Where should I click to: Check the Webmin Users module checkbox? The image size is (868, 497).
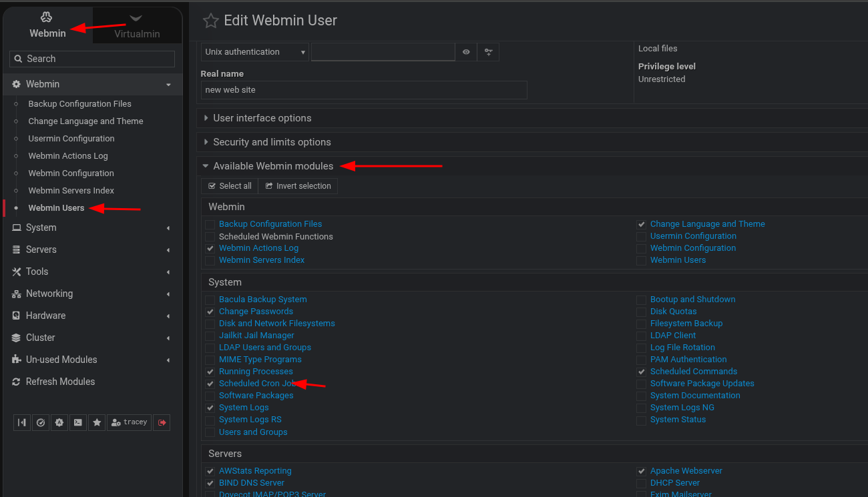coord(642,260)
